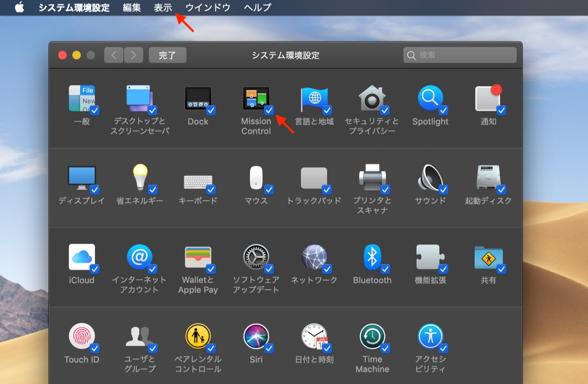Focus the 検索 search field

(x=460, y=55)
